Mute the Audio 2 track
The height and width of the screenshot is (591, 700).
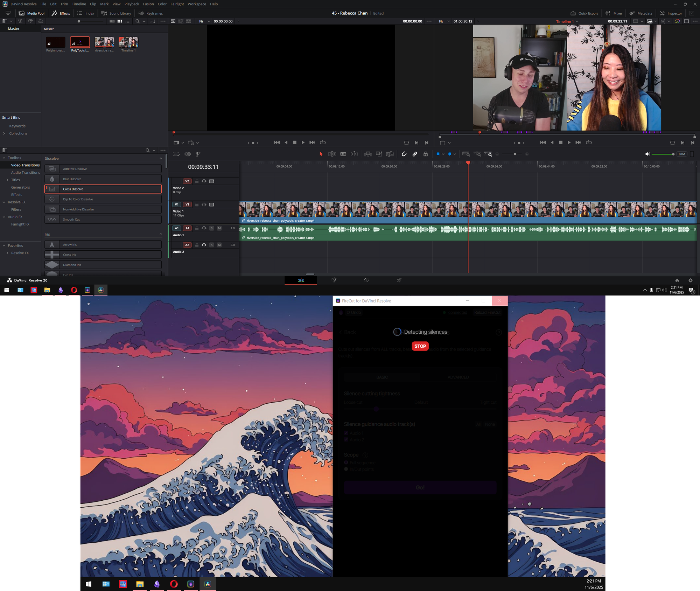coord(219,245)
